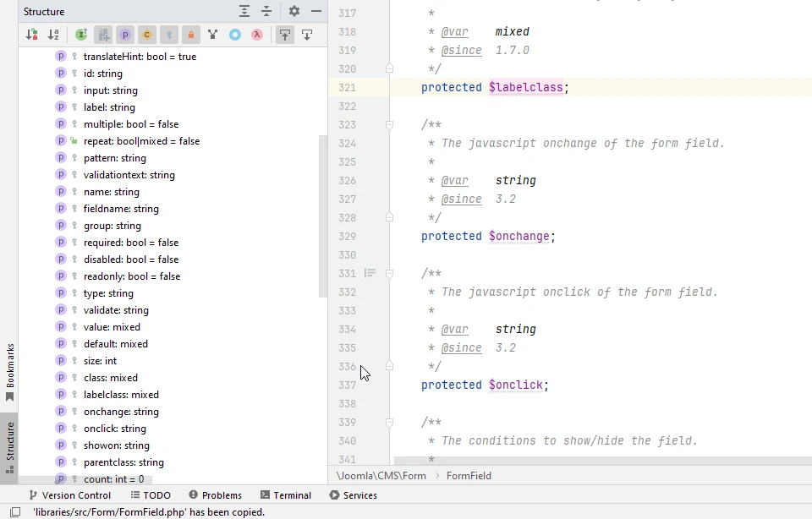Toggle the Structure side tab
The image size is (812, 519).
click(x=9, y=448)
